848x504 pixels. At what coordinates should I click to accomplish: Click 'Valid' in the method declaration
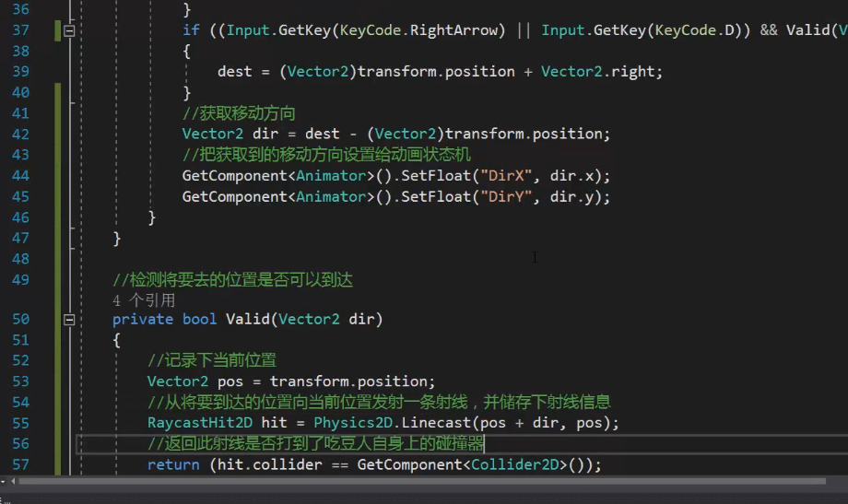[248, 320]
